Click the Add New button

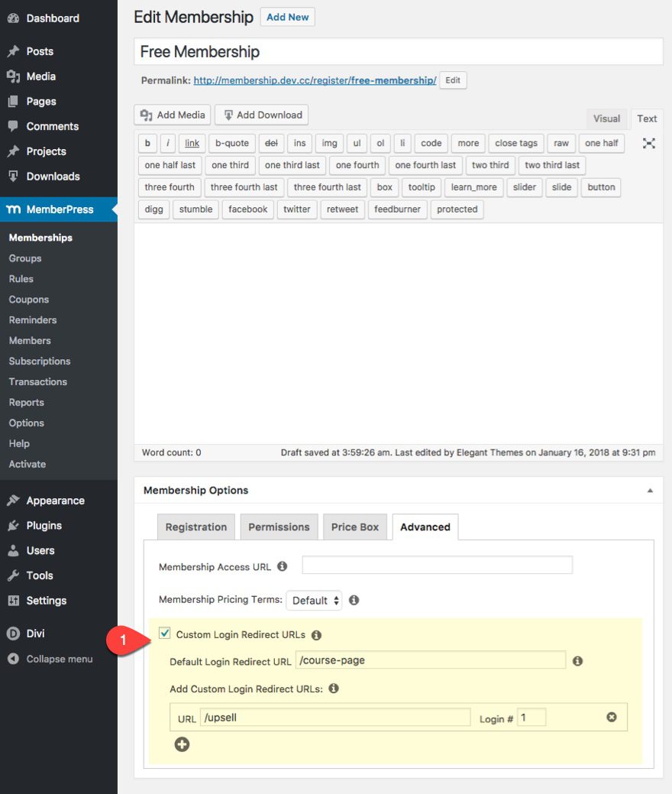tap(287, 16)
